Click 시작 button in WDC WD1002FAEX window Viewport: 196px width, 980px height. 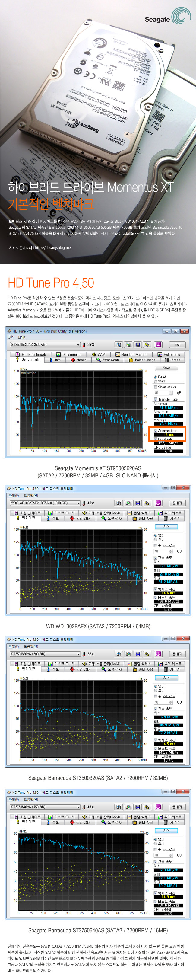tap(166, 527)
